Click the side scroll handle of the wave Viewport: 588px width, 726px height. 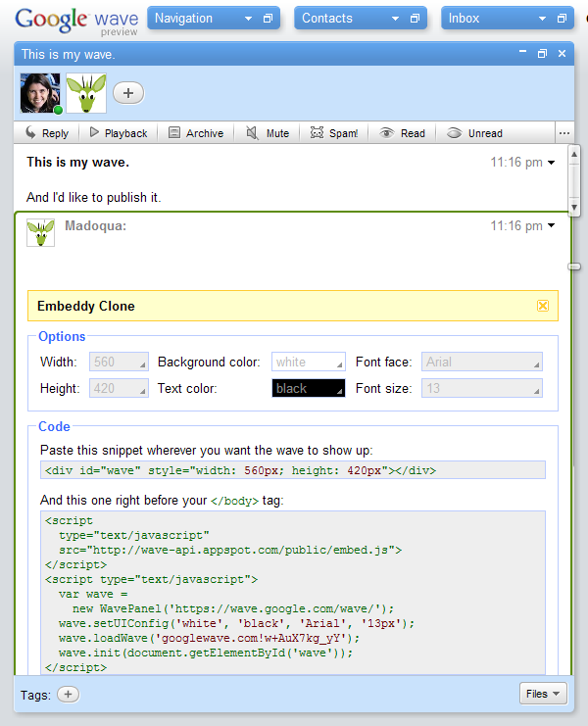(574, 266)
